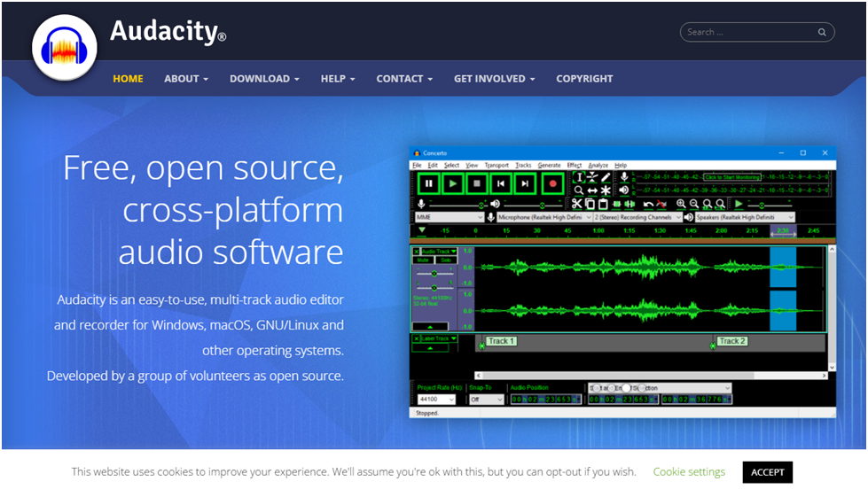Click the Fit Project zoom icon
The image size is (868, 497).
(x=720, y=204)
